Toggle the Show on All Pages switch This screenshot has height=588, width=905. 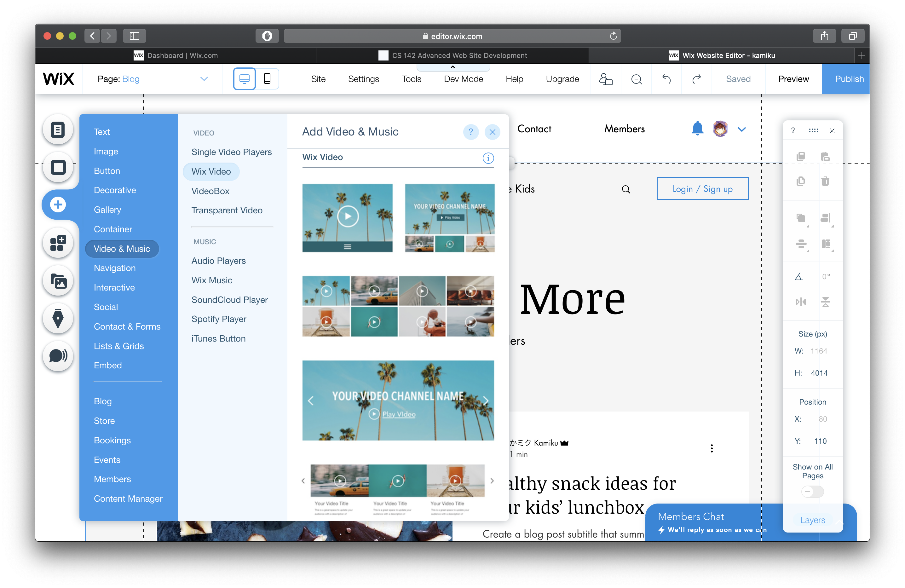coord(812,491)
